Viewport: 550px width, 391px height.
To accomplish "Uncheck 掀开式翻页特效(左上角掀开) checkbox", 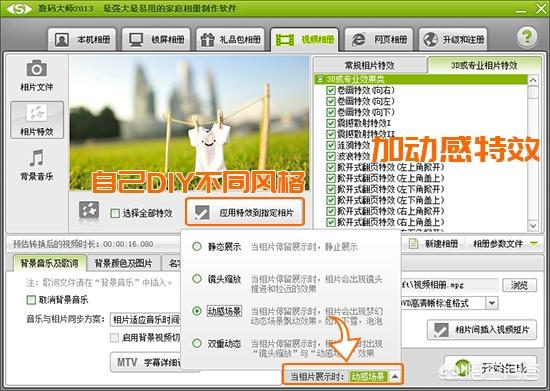I will click(331, 167).
